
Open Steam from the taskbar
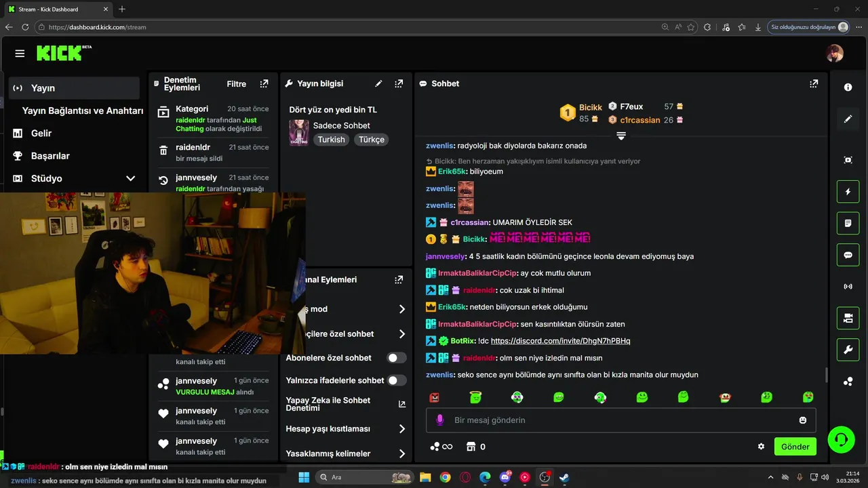[x=564, y=477]
